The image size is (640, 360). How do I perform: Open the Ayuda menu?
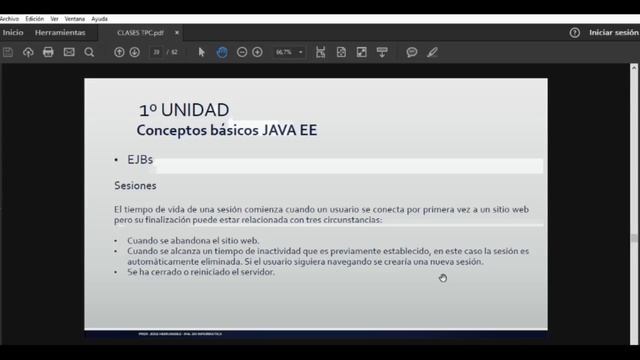click(x=99, y=19)
